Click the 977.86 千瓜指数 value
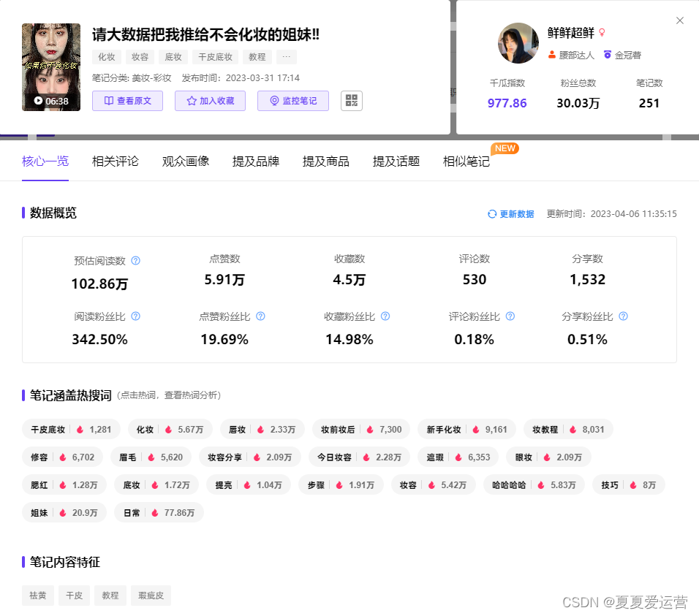Image resolution: width=699 pixels, height=616 pixels. point(507,103)
